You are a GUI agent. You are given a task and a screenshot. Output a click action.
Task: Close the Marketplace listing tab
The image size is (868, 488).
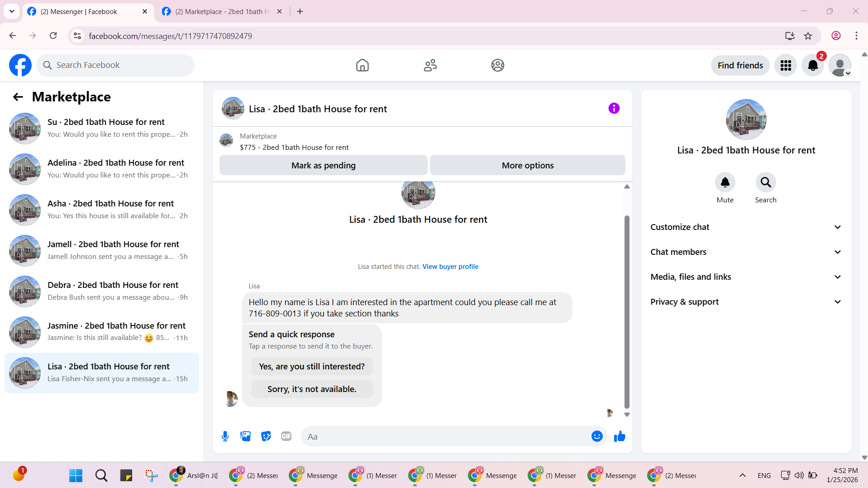click(280, 11)
